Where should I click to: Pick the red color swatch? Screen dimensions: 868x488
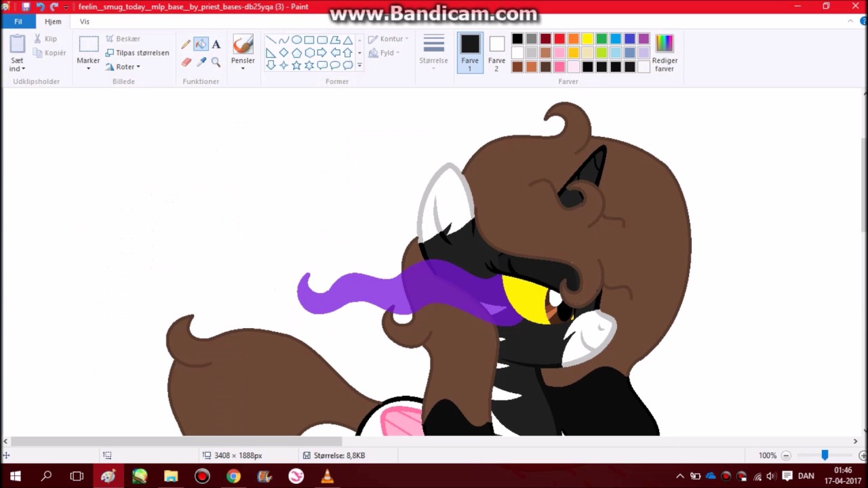[x=559, y=39]
